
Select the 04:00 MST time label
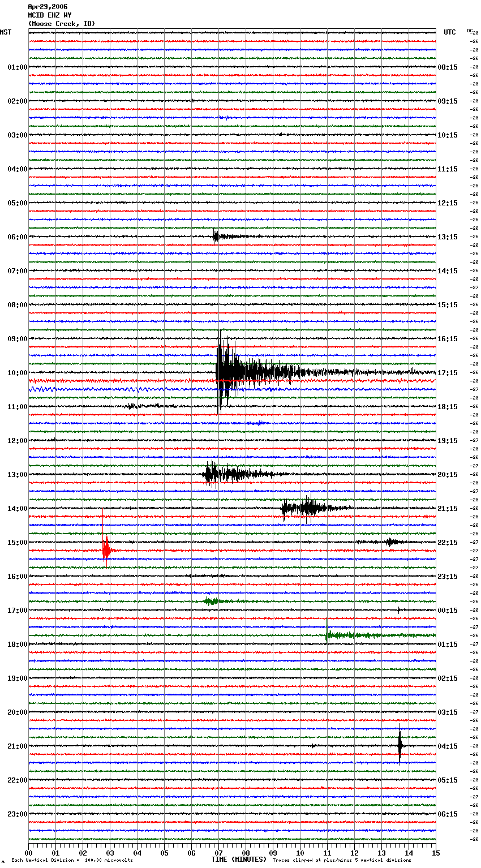[18, 169]
